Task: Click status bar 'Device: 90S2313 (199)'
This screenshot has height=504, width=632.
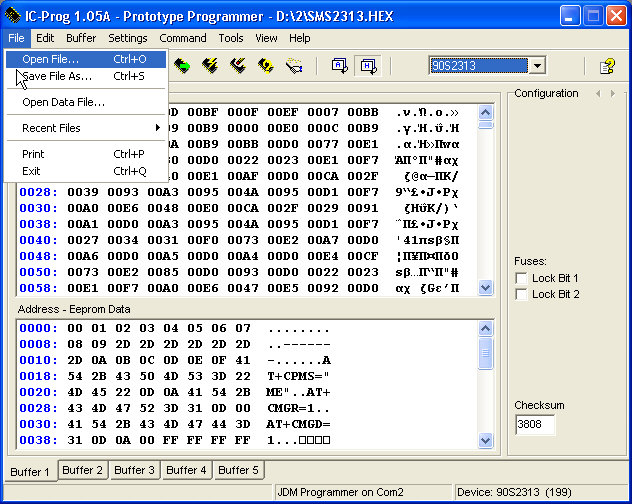Action: click(514, 492)
